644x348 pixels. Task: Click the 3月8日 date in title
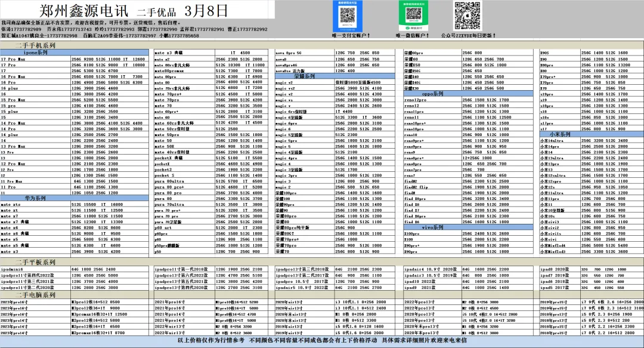206,11
